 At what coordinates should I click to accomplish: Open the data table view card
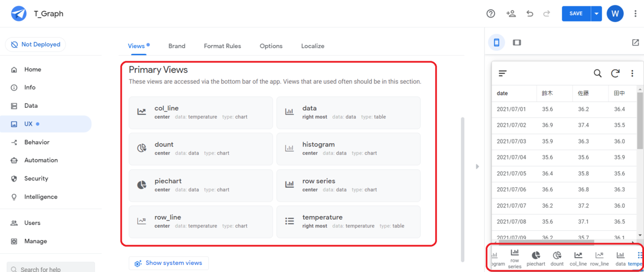[x=348, y=112]
